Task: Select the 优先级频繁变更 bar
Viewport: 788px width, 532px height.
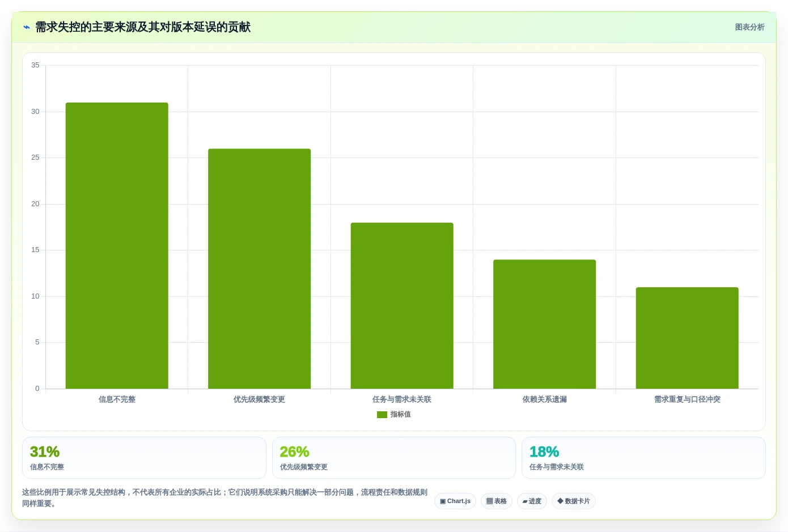Action: point(259,269)
